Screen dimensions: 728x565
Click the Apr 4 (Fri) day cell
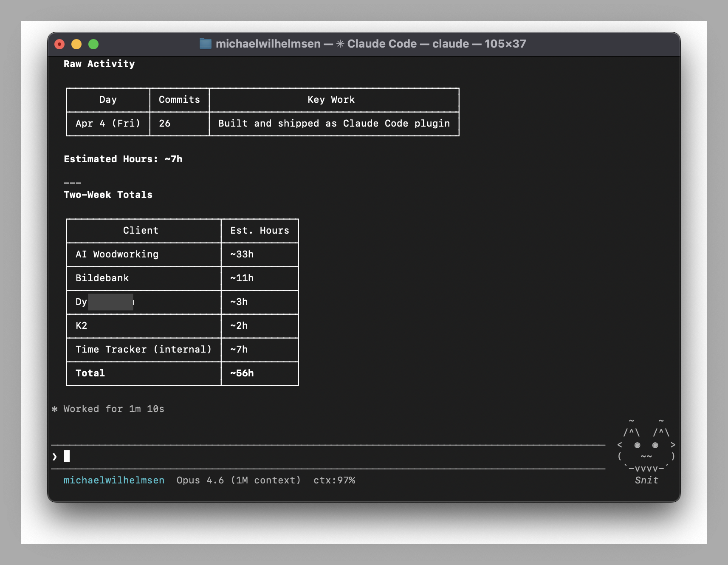tap(108, 124)
